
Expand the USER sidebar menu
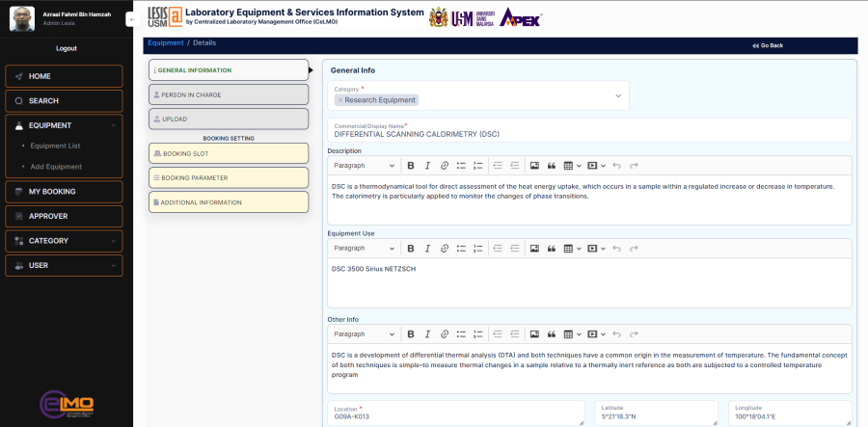pyautogui.click(x=64, y=265)
